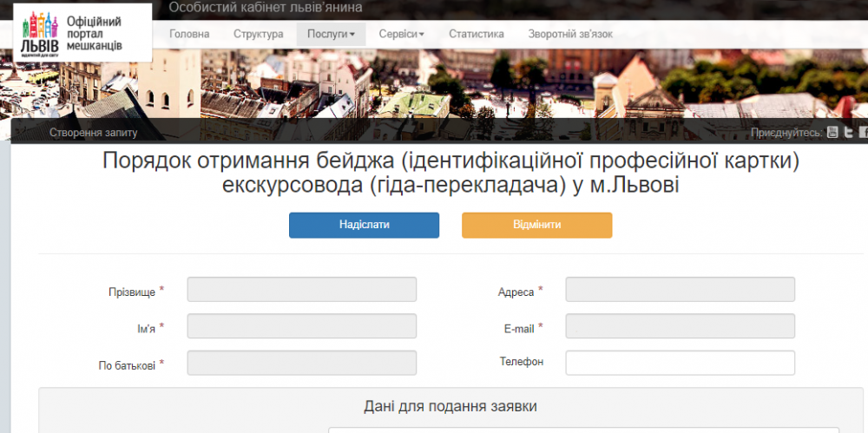Focus the Прізвище input field
868x433 pixels.
pos(302,290)
